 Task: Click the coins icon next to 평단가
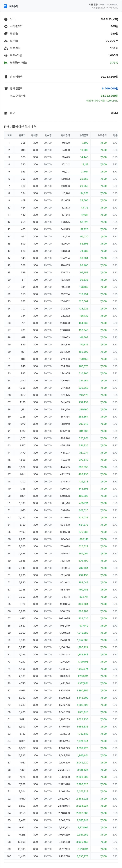6,34
